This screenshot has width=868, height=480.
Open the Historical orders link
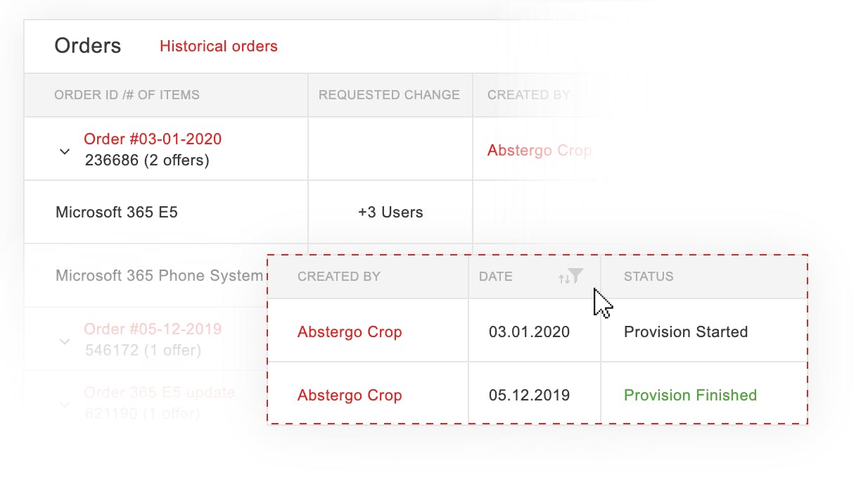coord(218,46)
